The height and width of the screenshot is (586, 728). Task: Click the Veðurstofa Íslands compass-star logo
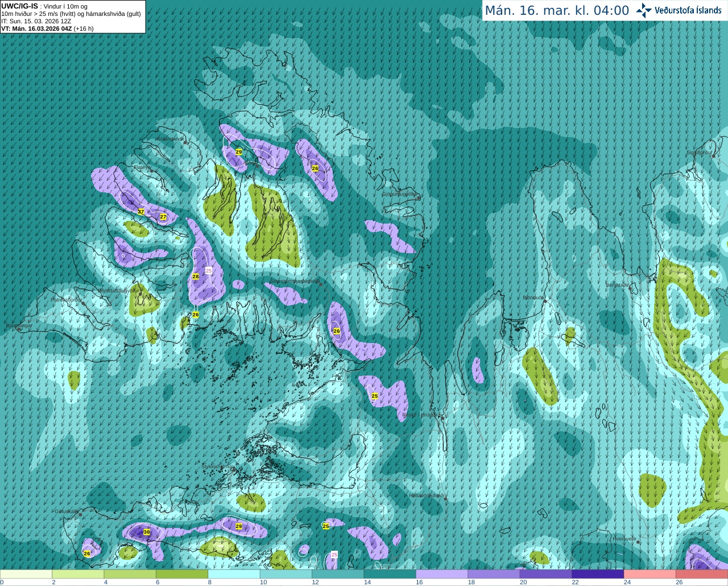tap(643, 10)
